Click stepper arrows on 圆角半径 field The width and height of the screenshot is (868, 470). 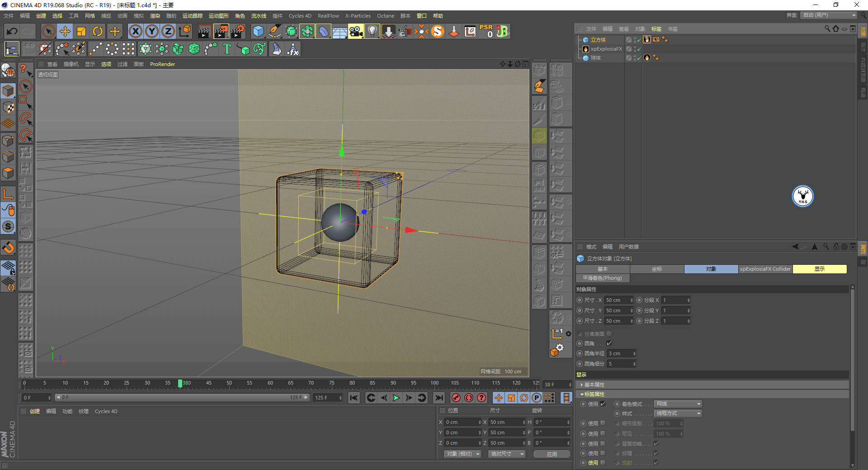[x=634, y=353]
